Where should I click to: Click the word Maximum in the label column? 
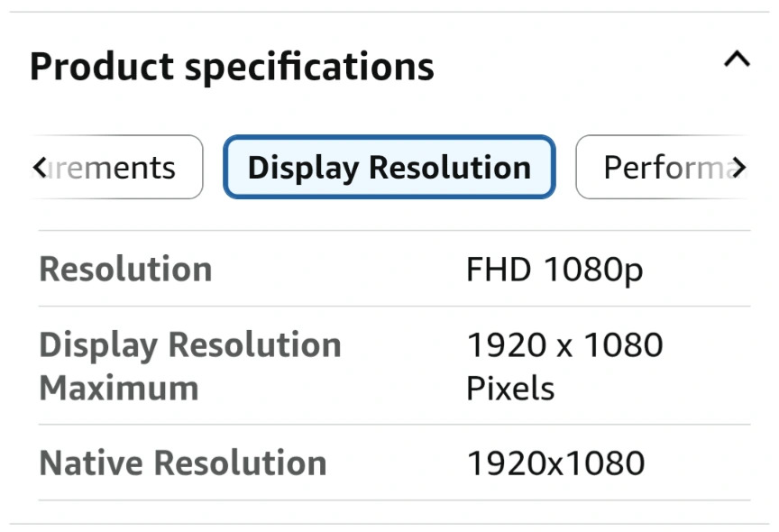click(x=119, y=388)
